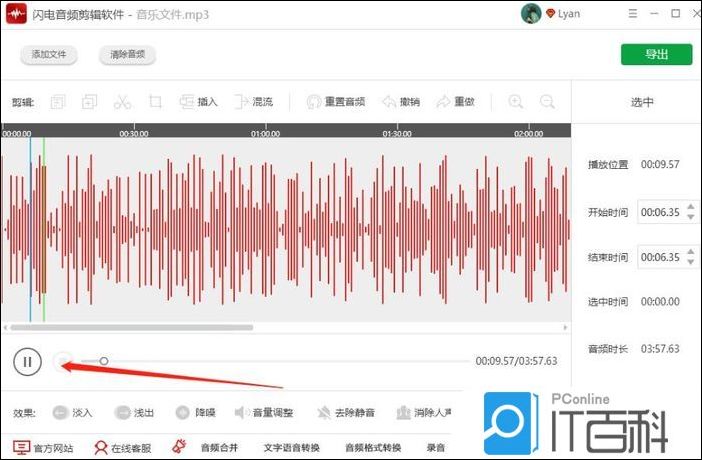Open 在线客服 online support
Viewport: 702px width, 460px height.
(123, 447)
